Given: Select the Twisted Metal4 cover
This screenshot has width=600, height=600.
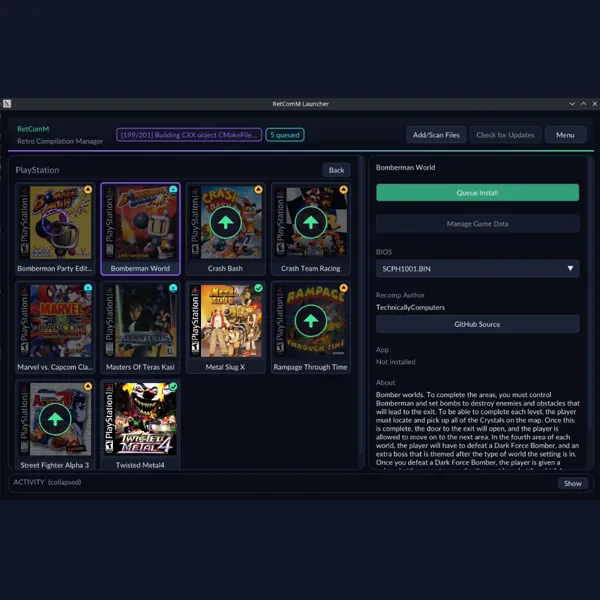Looking at the screenshot, I should coord(141,419).
